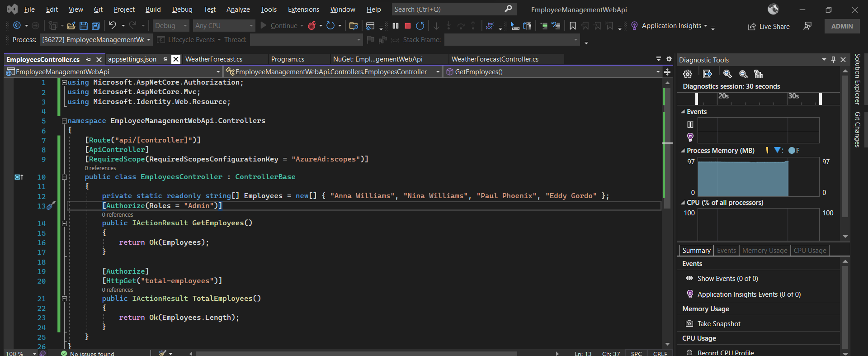Click the screwdriver quick actions icon on line 13
868x356 pixels.
coord(51,205)
